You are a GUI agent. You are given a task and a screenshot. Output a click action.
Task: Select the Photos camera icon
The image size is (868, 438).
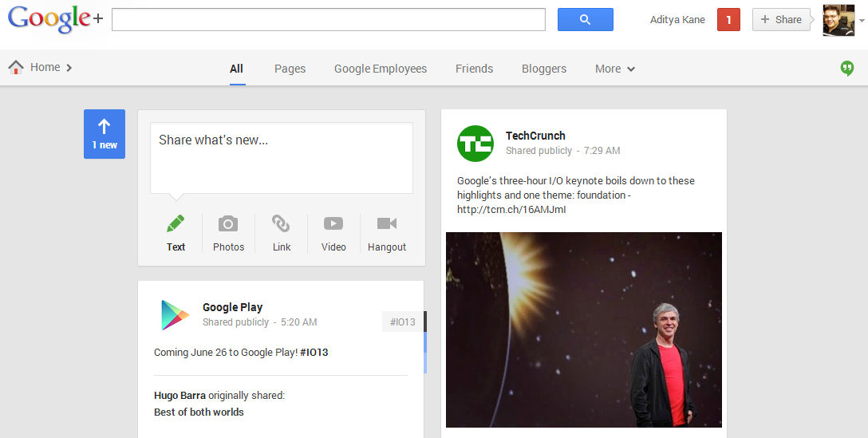[228, 223]
